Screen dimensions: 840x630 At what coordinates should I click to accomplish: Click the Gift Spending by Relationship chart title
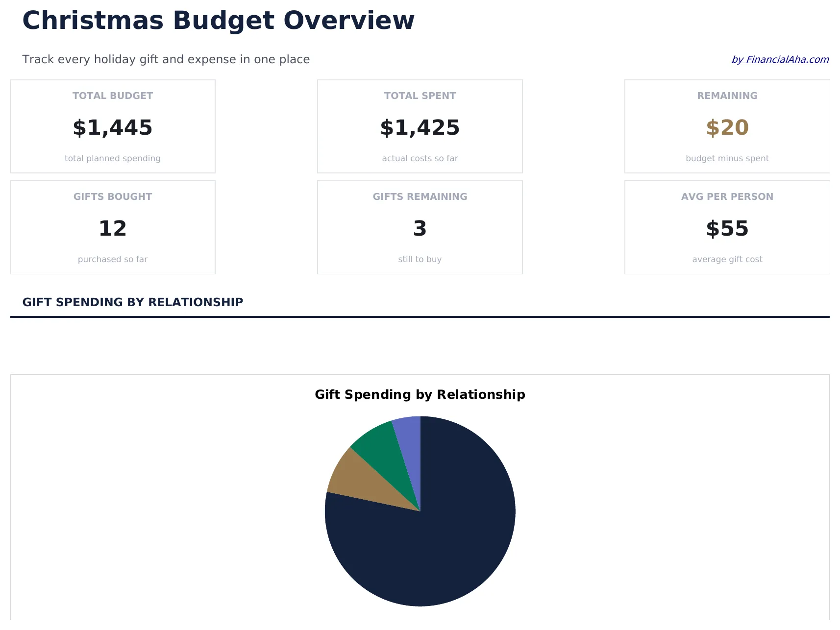[x=420, y=394]
